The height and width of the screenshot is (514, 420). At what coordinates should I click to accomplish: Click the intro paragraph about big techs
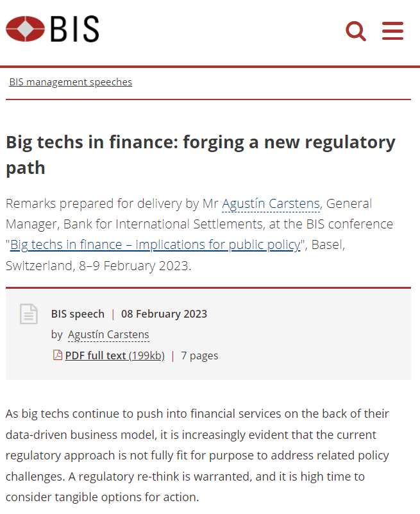197,456
